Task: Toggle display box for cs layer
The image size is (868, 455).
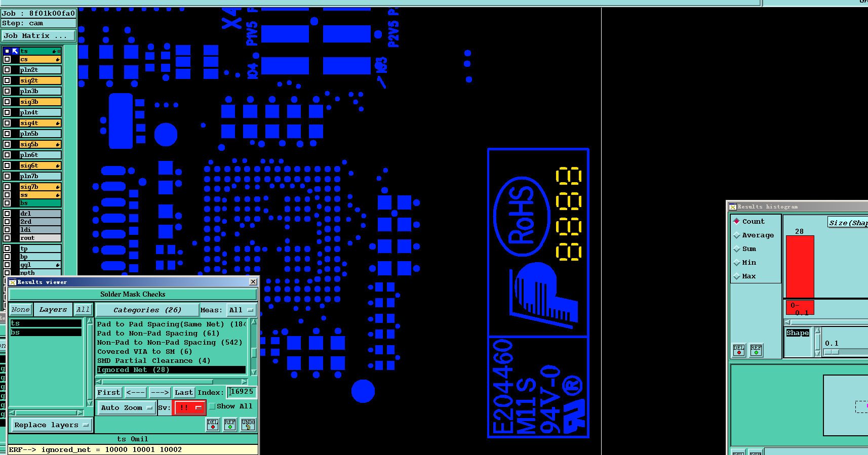Action: pos(7,60)
